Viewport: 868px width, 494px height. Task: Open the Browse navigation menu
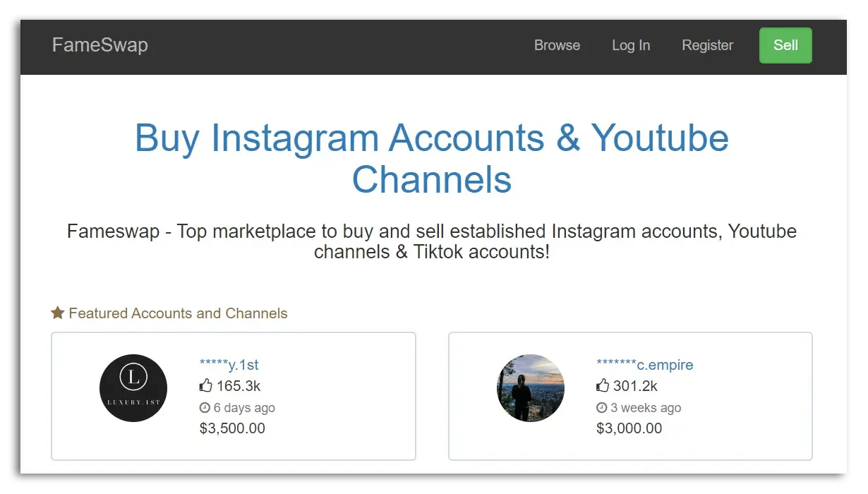pyautogui.click(x=557, y=45)
